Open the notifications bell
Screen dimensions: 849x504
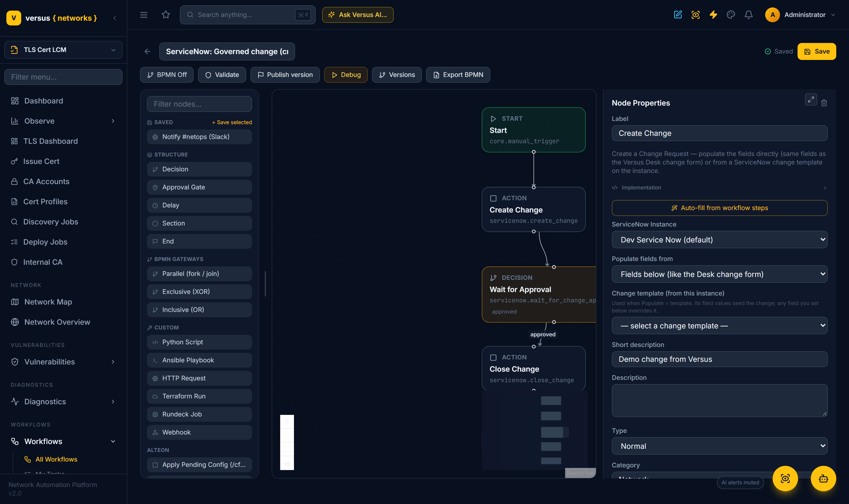pyautogui.click(x=748, y=15)
